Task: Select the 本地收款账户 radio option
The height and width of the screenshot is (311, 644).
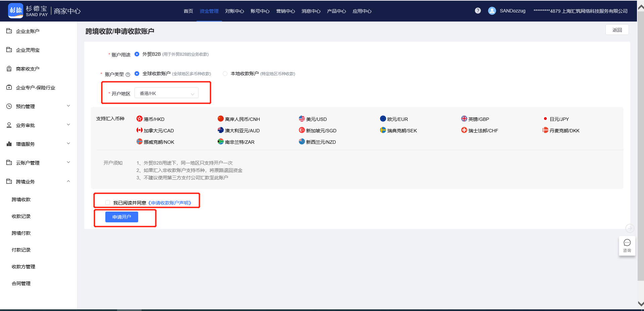Action: point(225,74)
